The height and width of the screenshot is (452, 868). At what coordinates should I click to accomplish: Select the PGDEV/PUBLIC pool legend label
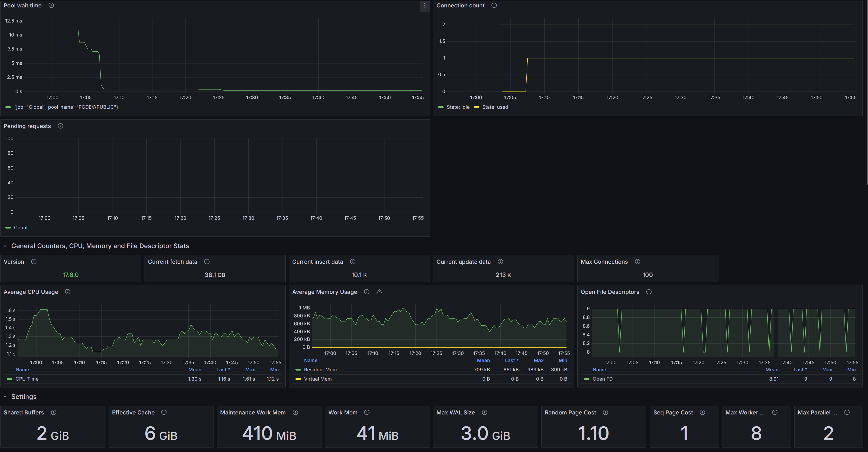point(66,107)
